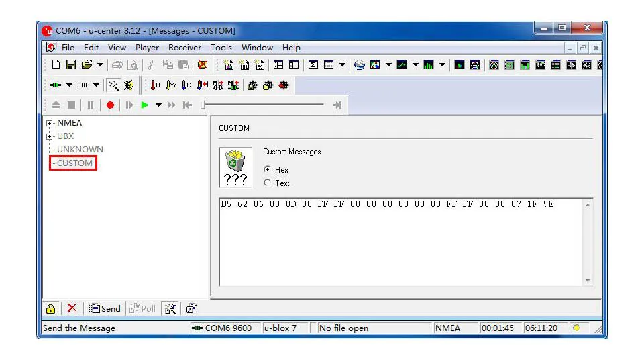
Task: Toggle the magic wand autobauding icon
Action: (113, 85)
